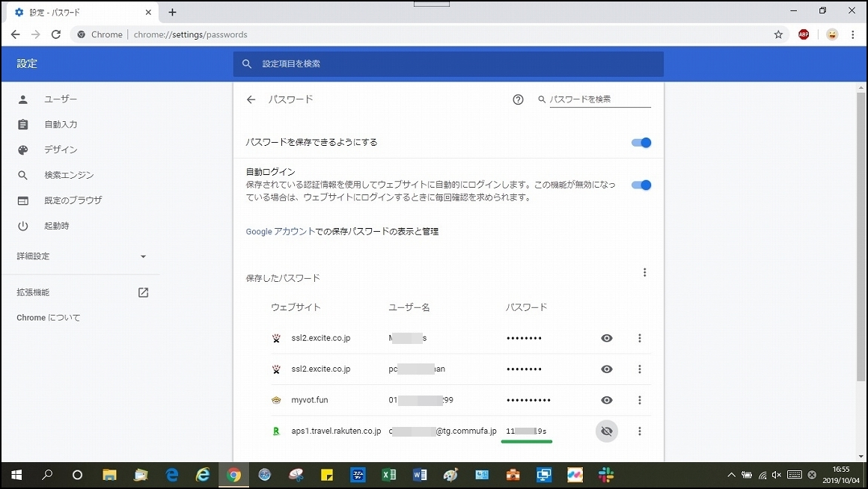Image resolution: width=868 pixels, height=489 pixels.
Task: Show hidden system tray icons
Action: pos(731,476)
